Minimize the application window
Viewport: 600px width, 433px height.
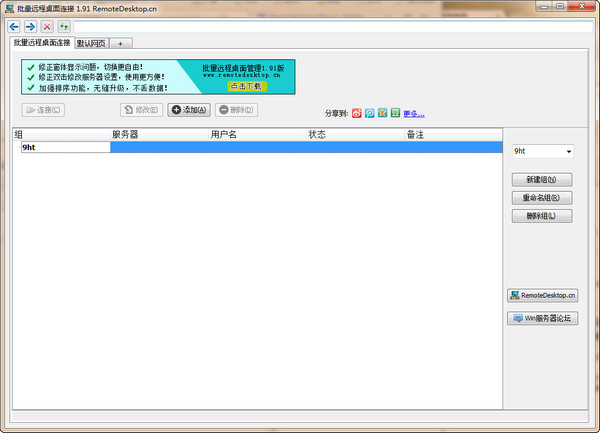tap(545, 7)
